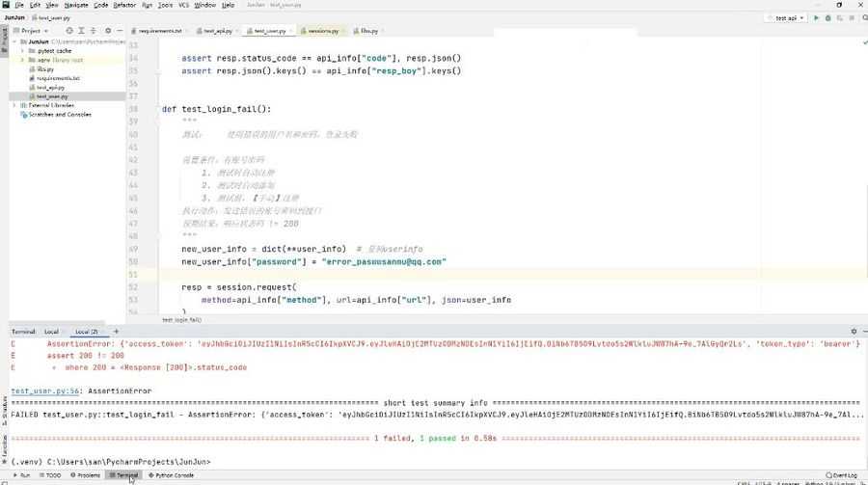The width and height of the screenshot is (868, 485).
Task: Open the VCS menu
Action: click(x=184, y=5)
